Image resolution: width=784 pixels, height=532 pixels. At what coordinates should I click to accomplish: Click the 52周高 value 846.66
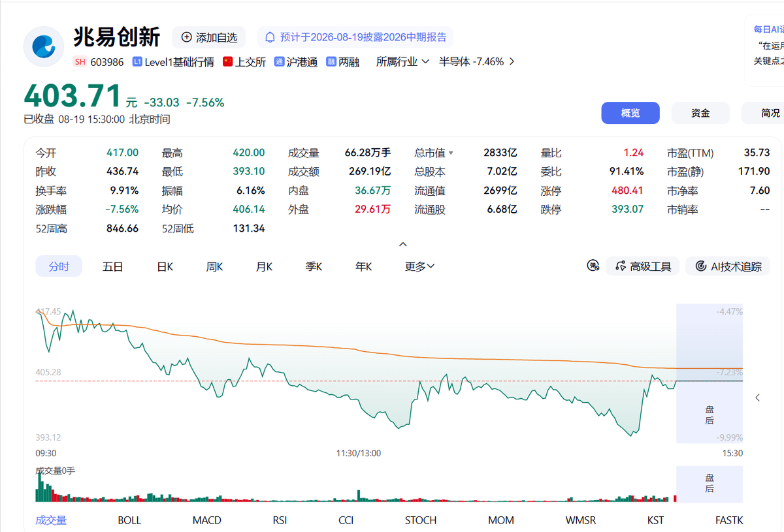tap(123, 228)
